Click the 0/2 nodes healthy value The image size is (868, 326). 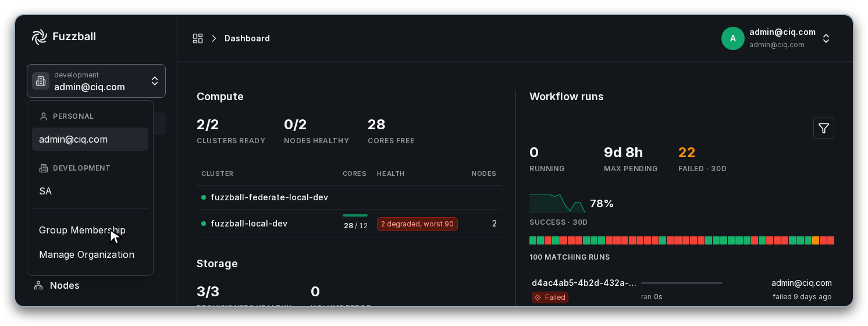pyautogui.click(x=295, y=125)
